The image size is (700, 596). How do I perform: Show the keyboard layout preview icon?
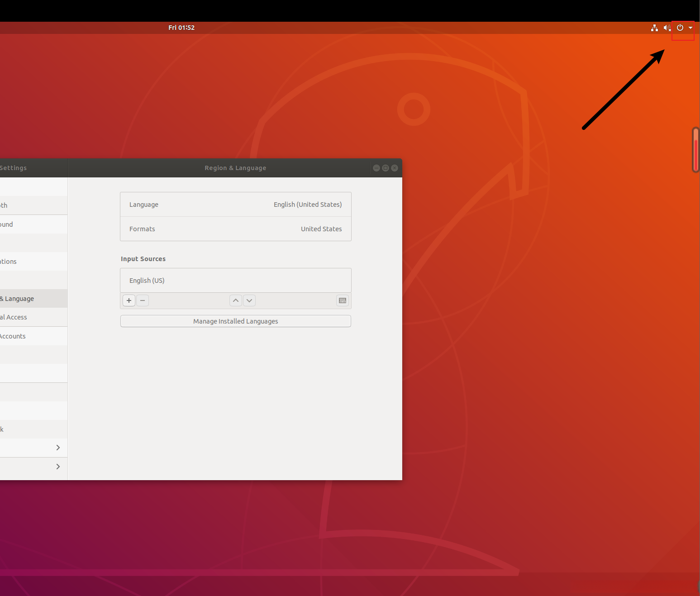[343, 300]
